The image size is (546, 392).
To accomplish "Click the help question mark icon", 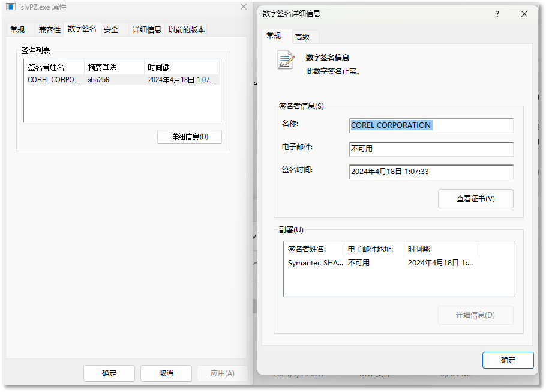I will 497,13.
